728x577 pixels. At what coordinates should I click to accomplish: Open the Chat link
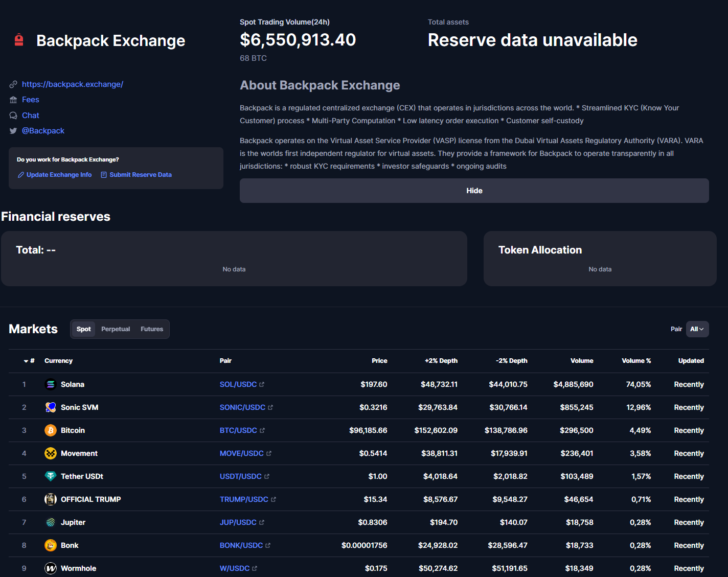pyautogui.click(x=31, y=116)
